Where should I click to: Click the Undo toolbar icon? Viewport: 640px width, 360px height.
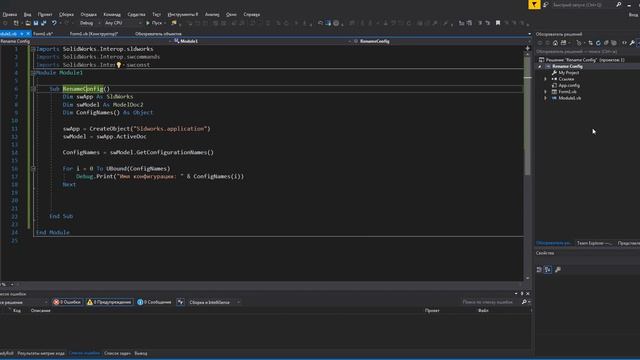[x=54, y=23]
